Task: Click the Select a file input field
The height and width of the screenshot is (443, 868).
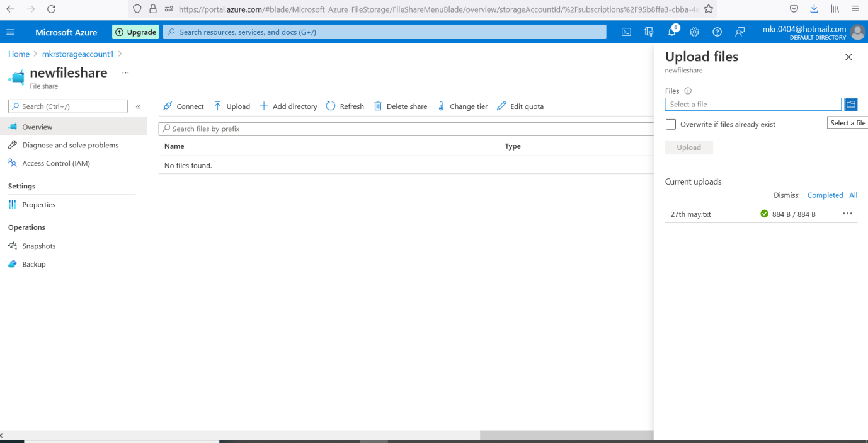Action: tap(753, 104)
